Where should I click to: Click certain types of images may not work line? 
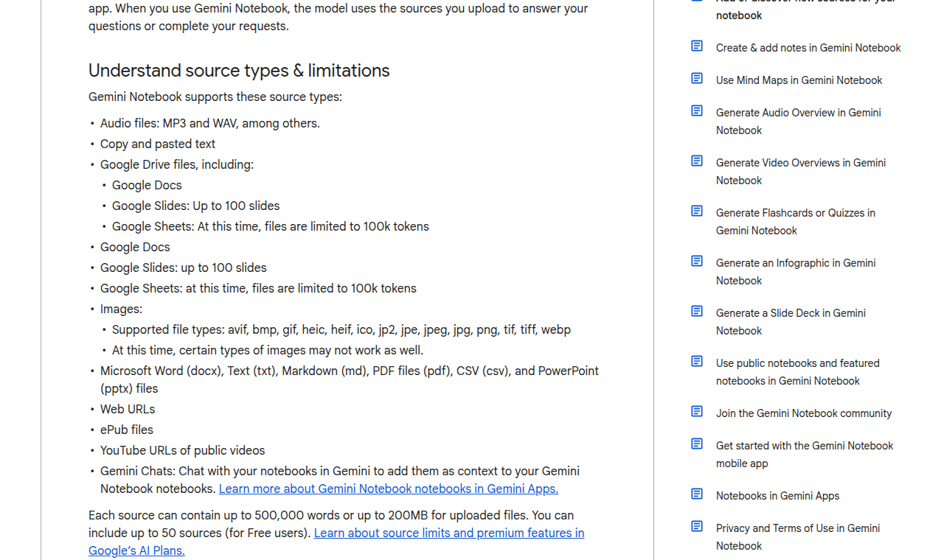pos(268,350)
